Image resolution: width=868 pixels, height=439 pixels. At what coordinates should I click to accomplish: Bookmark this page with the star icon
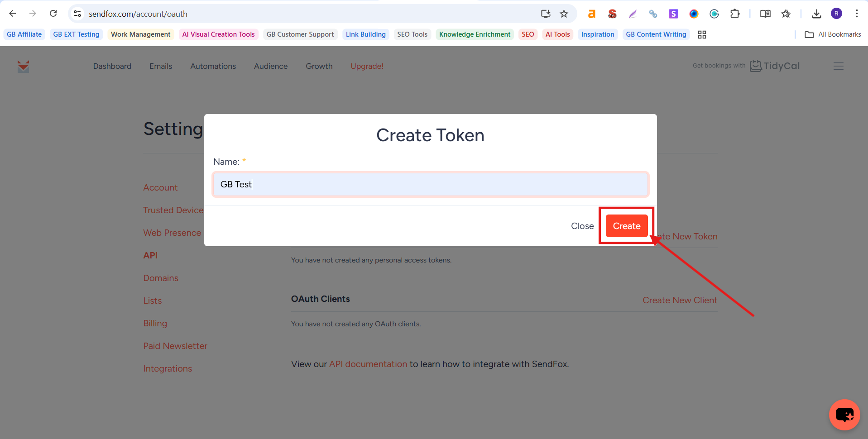click(x=564, y=14)
